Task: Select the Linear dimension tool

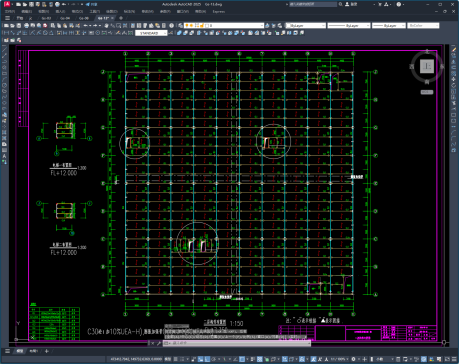Action: click(x=6, y=33)
